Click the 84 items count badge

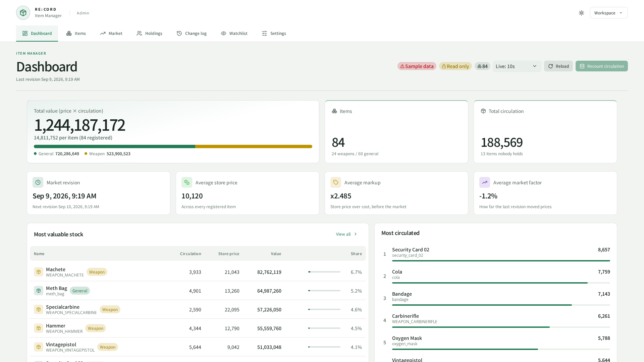(x=482, y=66)
